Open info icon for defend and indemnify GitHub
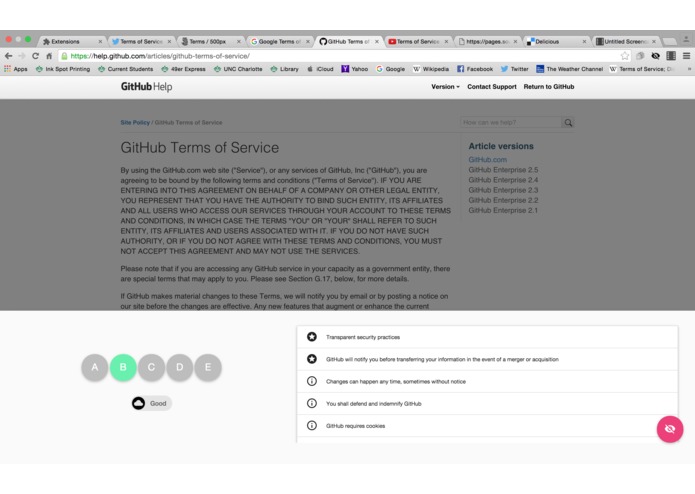 coord(312,403)
